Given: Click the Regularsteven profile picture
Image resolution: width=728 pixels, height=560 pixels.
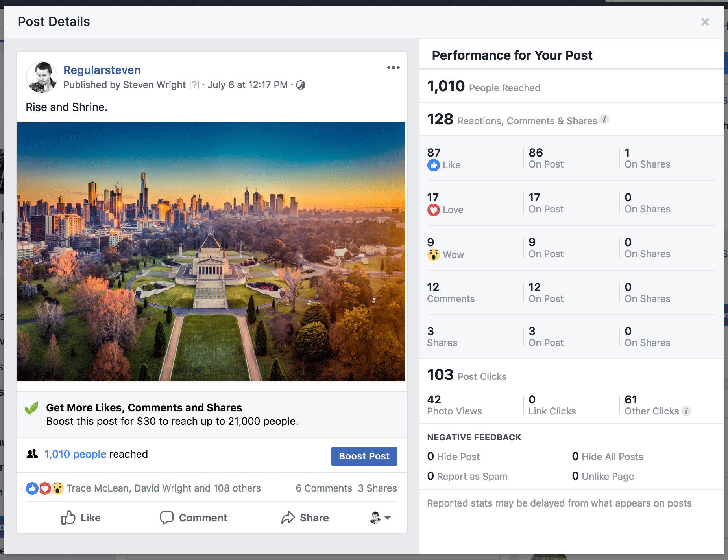Looking at the screenshot, I should (x=42, y=77).
